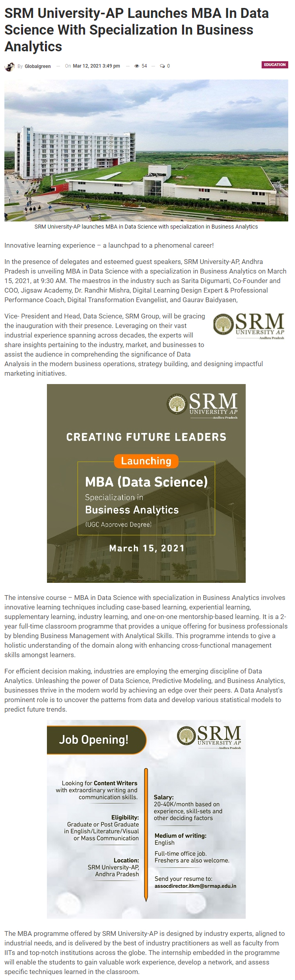Click the March 15, 2021 date on poster
This screenshot has height=980, width=295.
coord(147,548)
